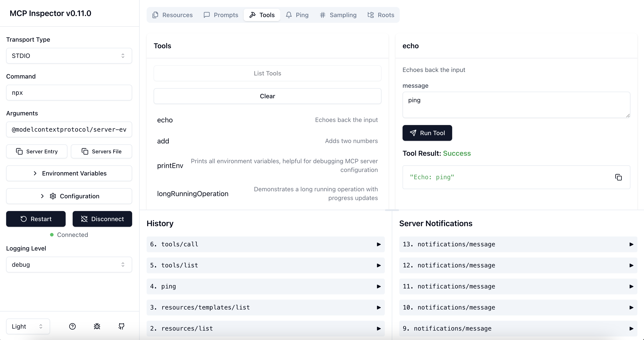Click the Clear button

[267, 96]
